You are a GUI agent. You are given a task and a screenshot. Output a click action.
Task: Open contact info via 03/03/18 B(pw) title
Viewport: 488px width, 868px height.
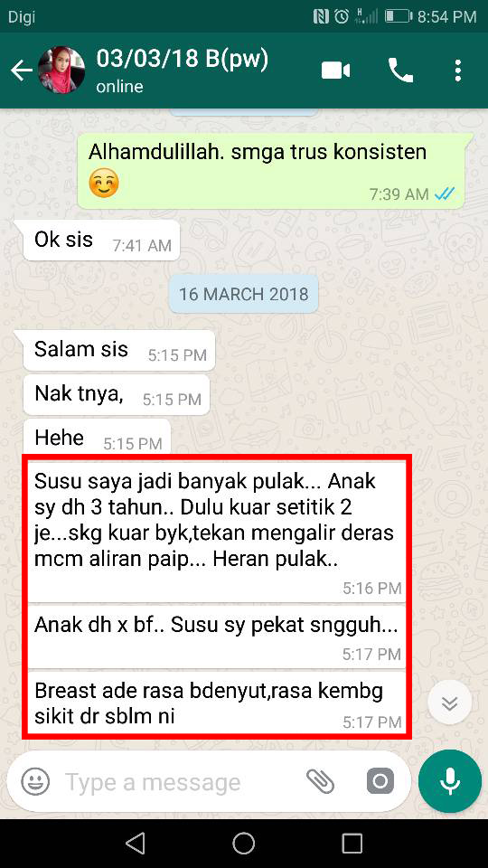tap(182, 59)
